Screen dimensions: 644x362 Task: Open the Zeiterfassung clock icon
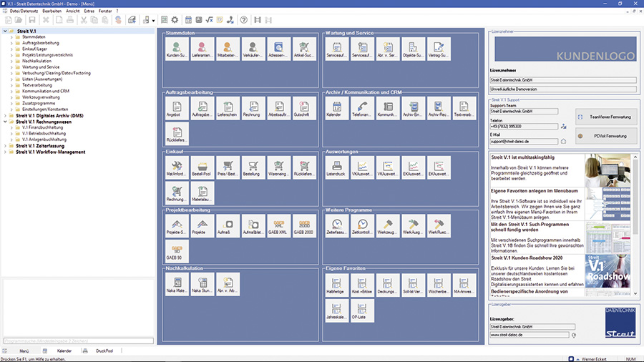coord(337,226)
